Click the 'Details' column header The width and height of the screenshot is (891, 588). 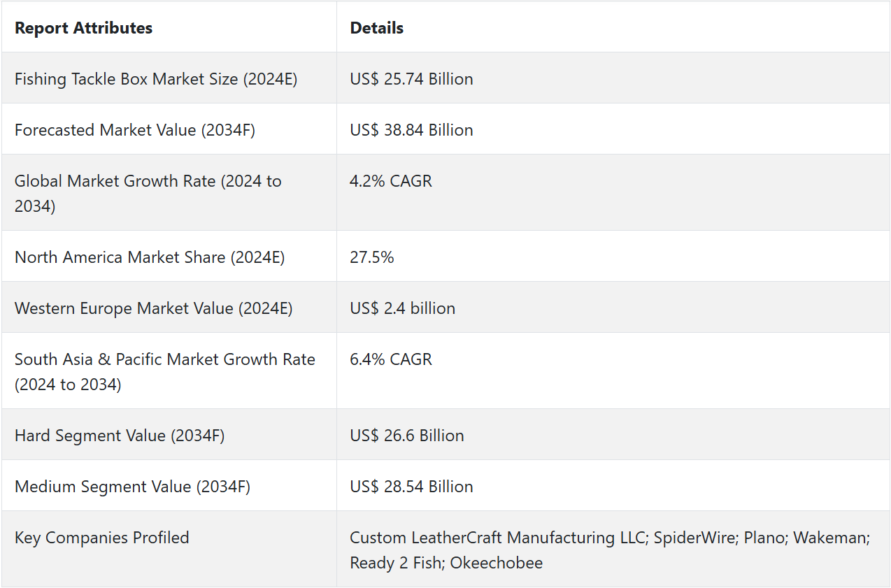coord(376,28)
